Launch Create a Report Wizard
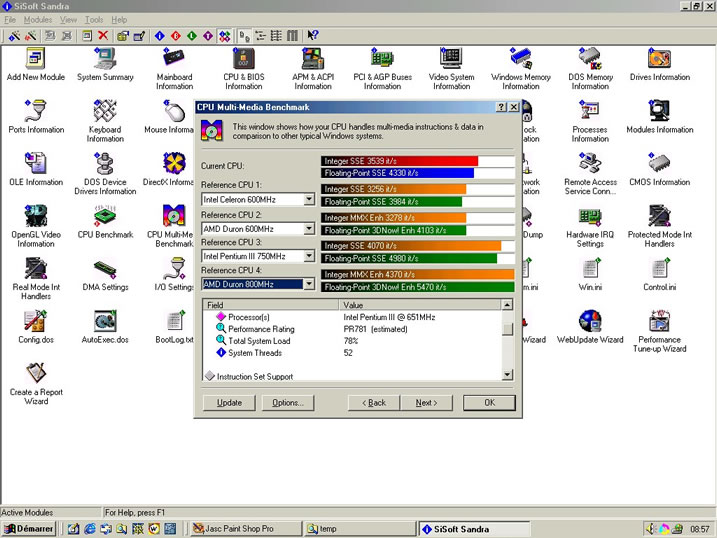 click(36, 384)
